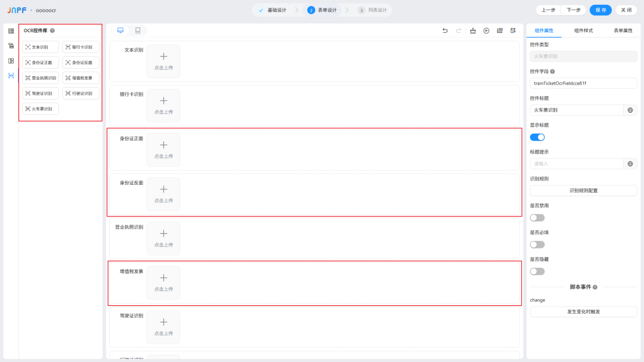
Task: Click the last canvas toolbar save-template icon
Action: [x=513, y=30]
